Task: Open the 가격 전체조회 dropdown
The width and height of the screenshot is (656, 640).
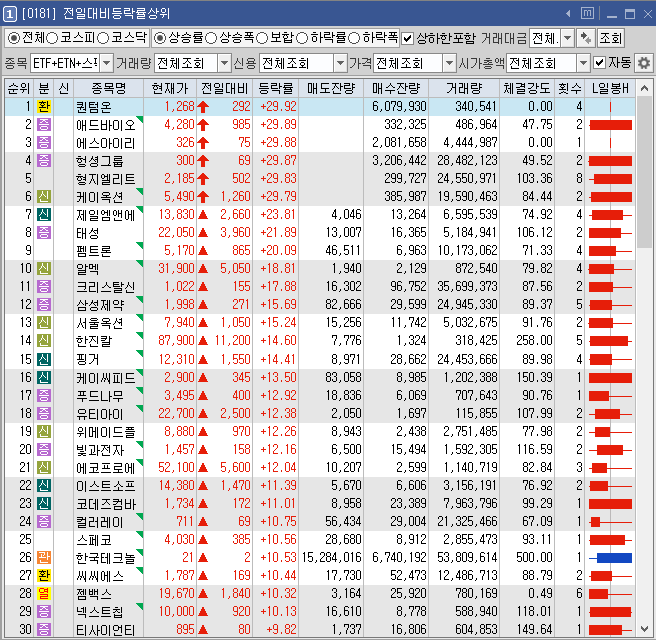Action: [449, 63]
